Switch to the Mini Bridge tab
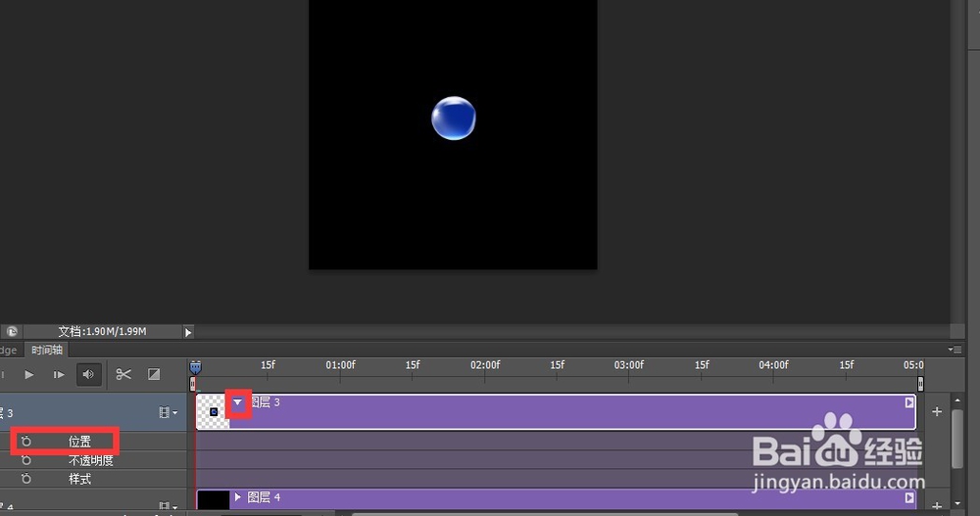Image resolution: width=980 pixels, height=516 pixels. coord(9,350)
